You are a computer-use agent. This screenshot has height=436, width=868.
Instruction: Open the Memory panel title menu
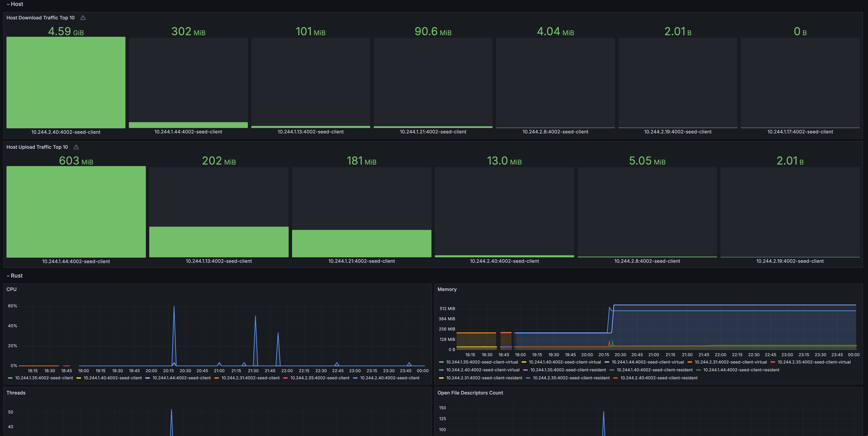(447, 289)
